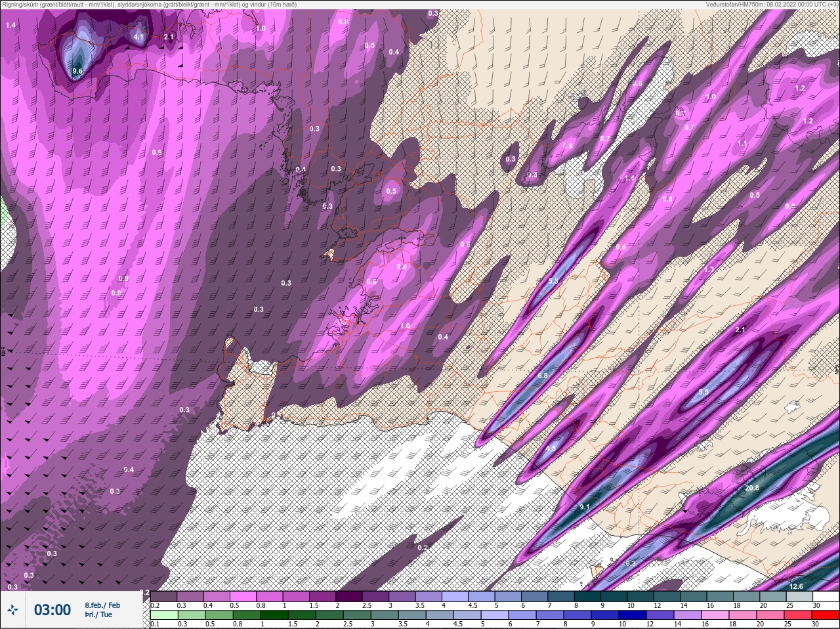Click the 6.8 precipitation value label
Viewport: 840px width, 629px height.
[543, 376]
